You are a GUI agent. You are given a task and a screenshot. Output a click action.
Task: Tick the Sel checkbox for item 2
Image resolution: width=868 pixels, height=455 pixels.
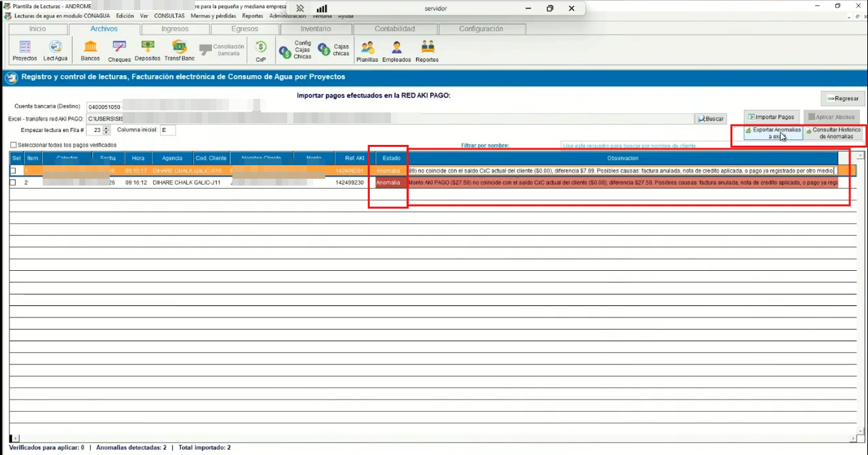point(13,183)
